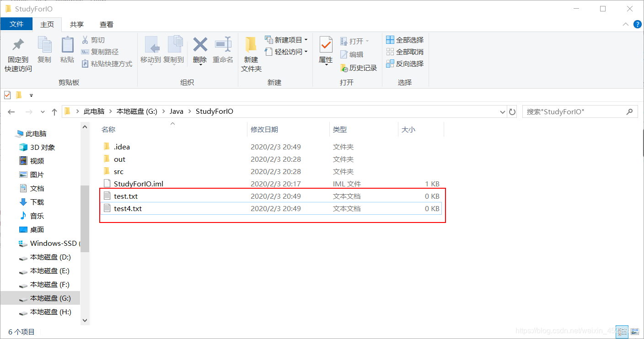
Task: Click Java in the address breadcrumb
Action: (x=177, y=111)
